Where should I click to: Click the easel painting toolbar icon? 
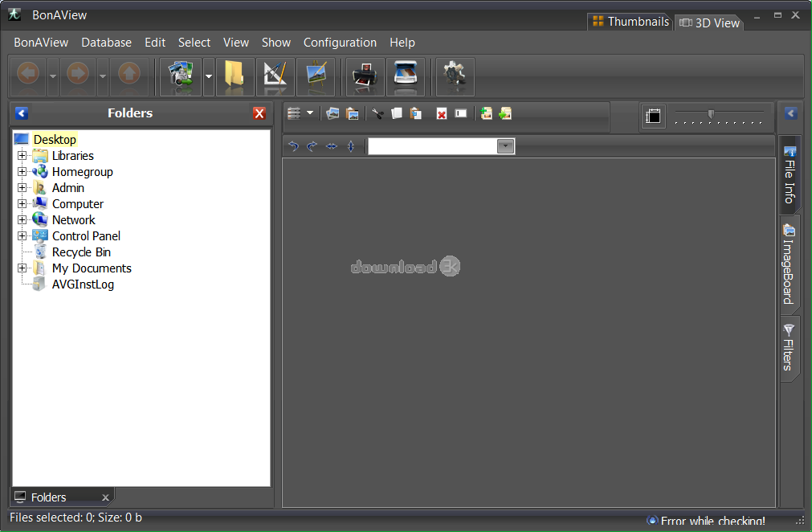click(x=316, y=76)
